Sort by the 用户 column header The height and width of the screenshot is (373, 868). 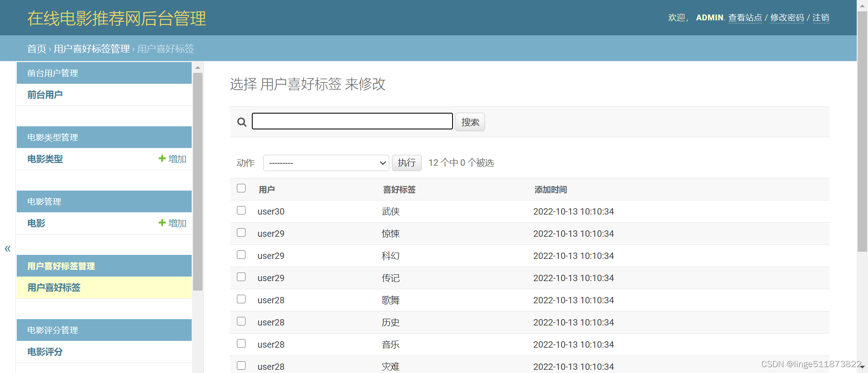pos(267,190)
